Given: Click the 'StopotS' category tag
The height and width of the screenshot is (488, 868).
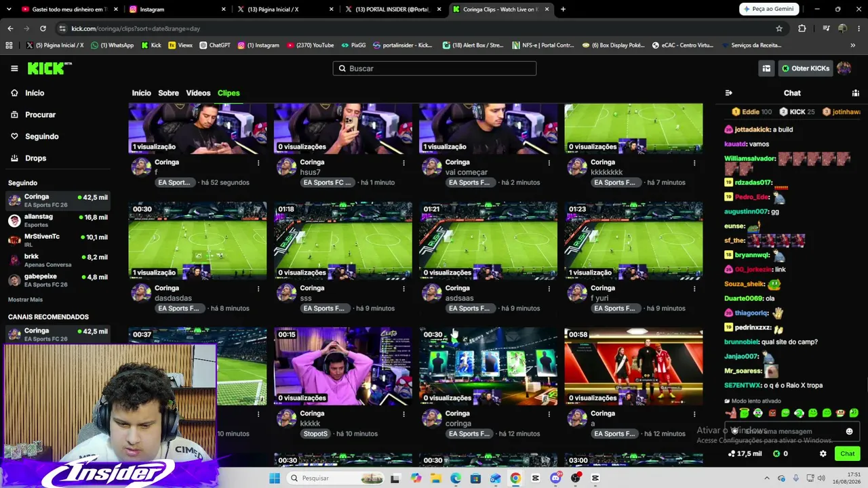Looking at the screenshot, I should (315, 434).
